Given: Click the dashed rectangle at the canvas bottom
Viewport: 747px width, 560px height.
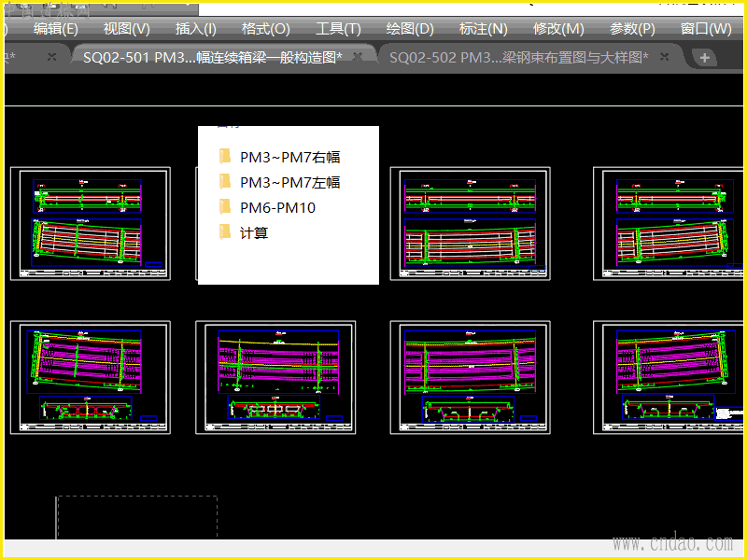Looking at the screenshot, I should 136,518.
